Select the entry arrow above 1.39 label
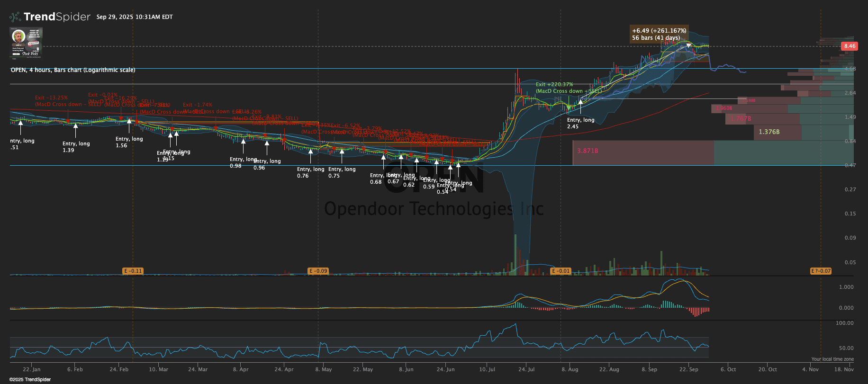868x384 pixels. point(76,126)
